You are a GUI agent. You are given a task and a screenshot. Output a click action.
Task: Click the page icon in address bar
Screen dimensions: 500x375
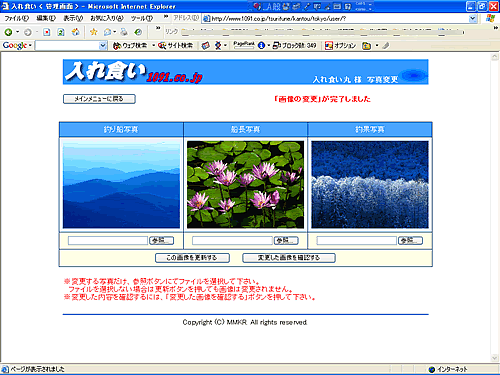coord(206,19)
